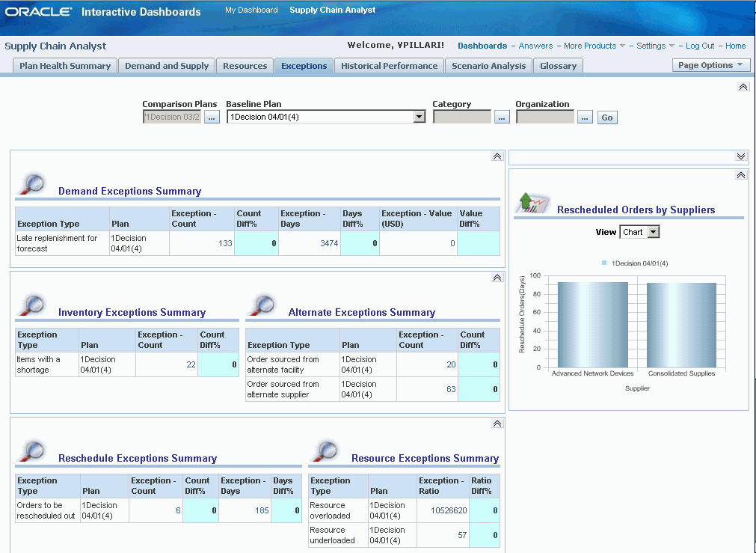Collapse the Reschedule and Resource Exceptions section
Screen dimensions: 756x553
tap(497, 424)
